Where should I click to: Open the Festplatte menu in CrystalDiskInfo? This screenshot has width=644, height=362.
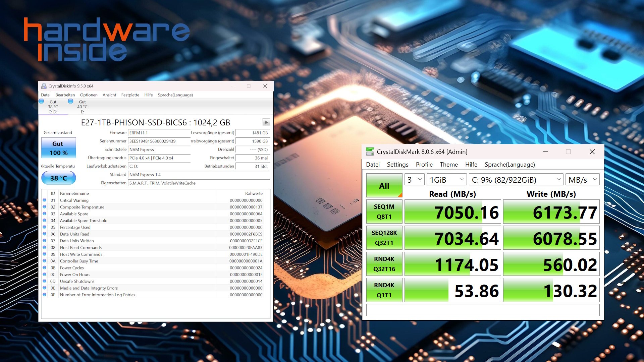[130, 95]
